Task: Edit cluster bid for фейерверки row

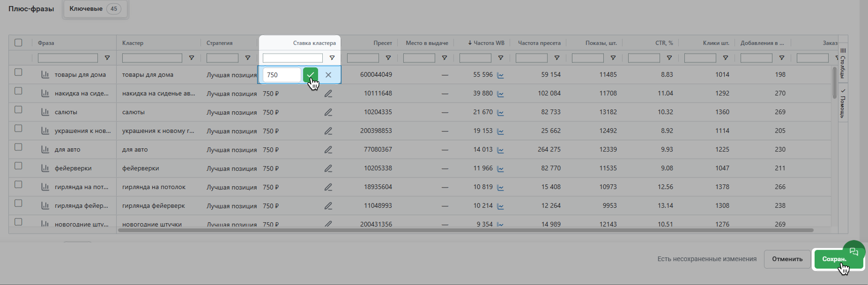Action: coord(328,168)
